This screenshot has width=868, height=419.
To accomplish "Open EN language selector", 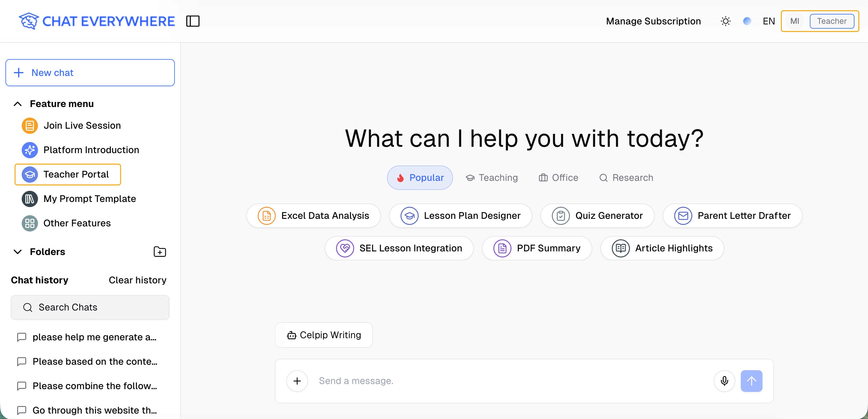I will [x=769, y=21].
